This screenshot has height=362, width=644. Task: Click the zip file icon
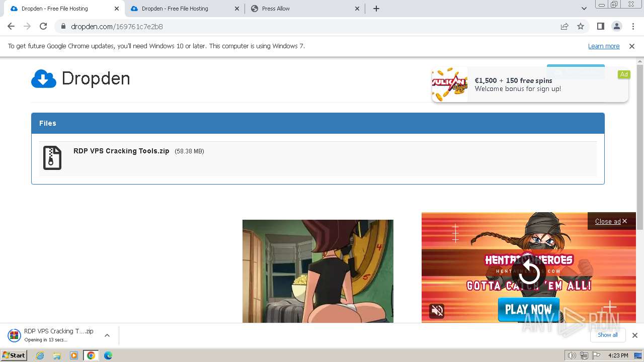tap(52, 158)
